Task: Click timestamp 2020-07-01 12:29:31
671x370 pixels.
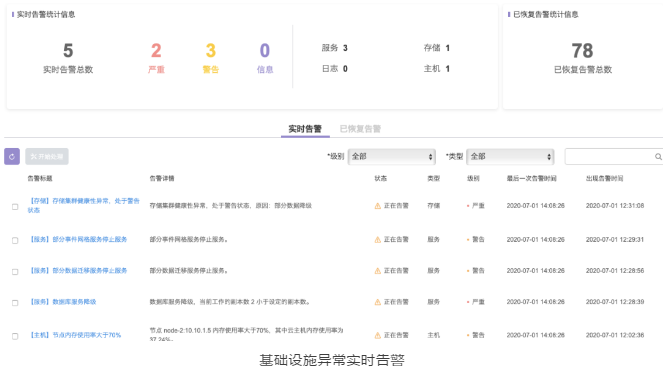Action: point(615,240)
